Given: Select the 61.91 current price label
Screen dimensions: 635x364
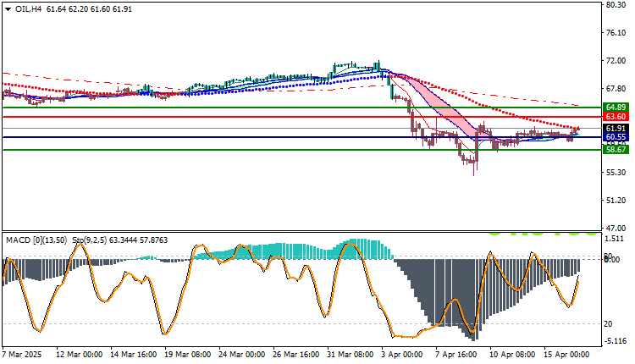Looking at the screenshot, I should [x=616, y=129].
